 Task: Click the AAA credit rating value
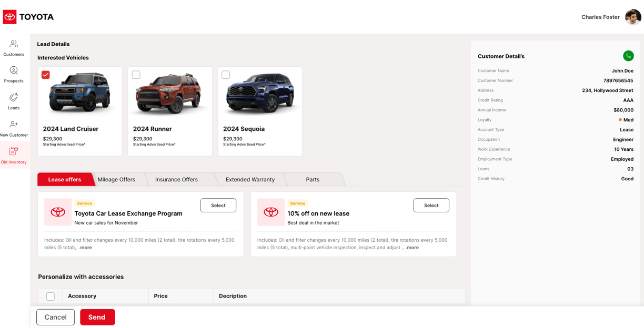click(x=628, y=100)
